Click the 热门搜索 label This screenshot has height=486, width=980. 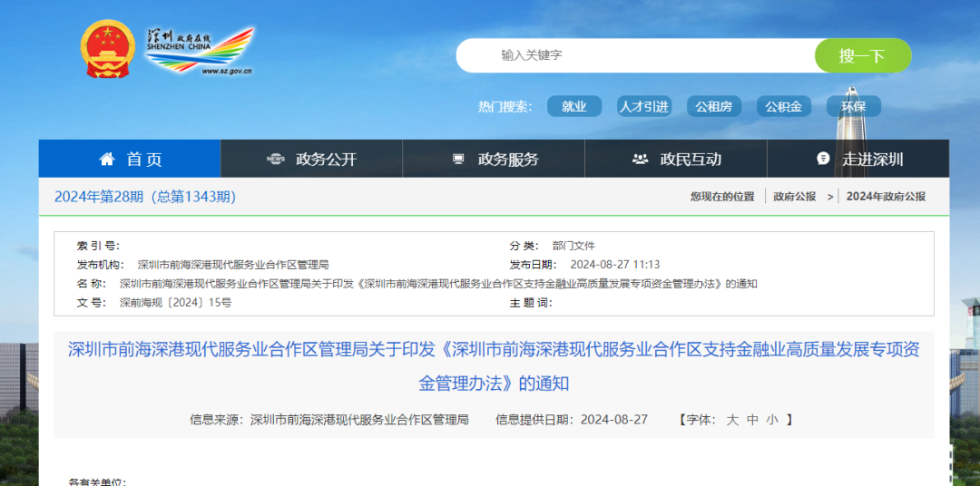505,107
